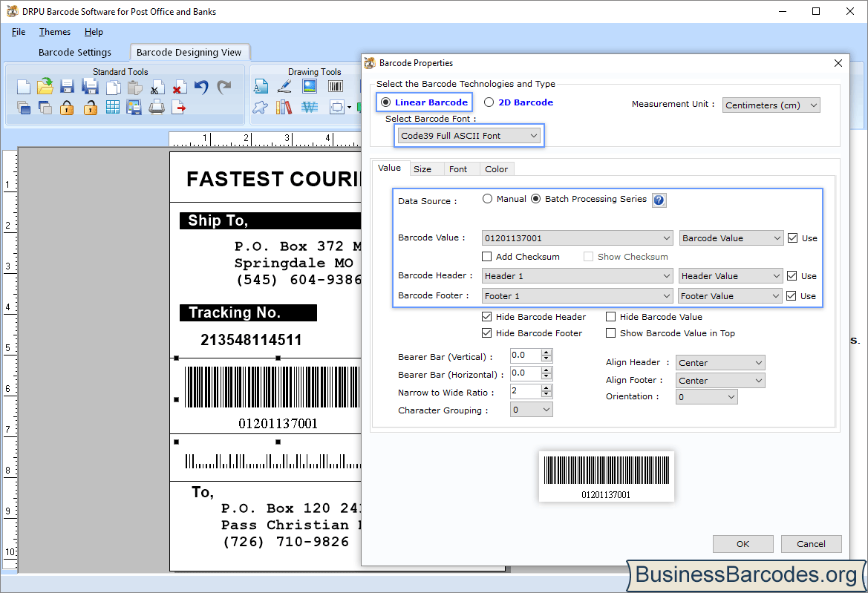Image resolution: width=868 pixels, height=593 pixels.
Task: Save the current label
Action: pyautogui.click(x=67, y=87)
